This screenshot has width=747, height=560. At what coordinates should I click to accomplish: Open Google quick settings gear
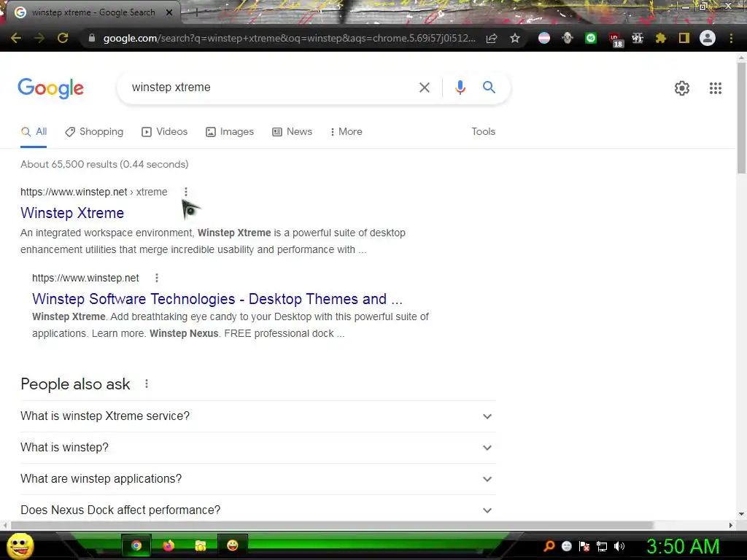click(x=682, y=88)
